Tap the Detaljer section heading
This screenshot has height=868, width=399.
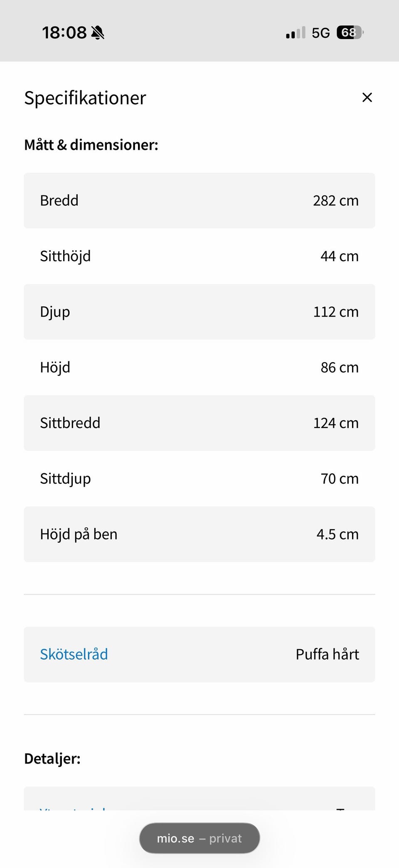[52, 759]
